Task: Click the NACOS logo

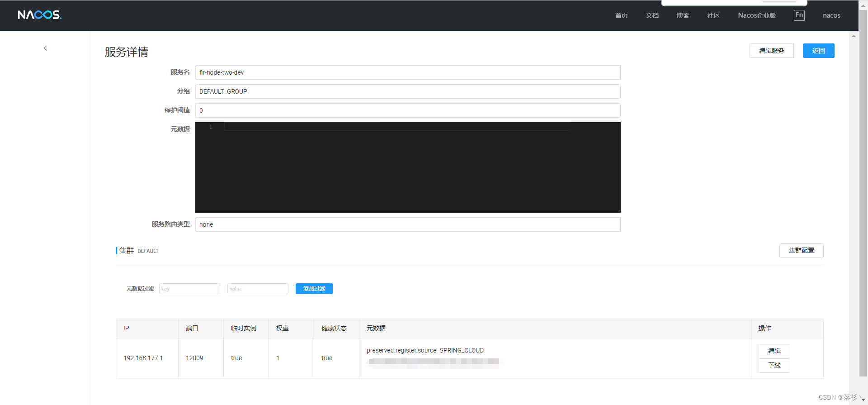Action: click(x=40, y=15)
